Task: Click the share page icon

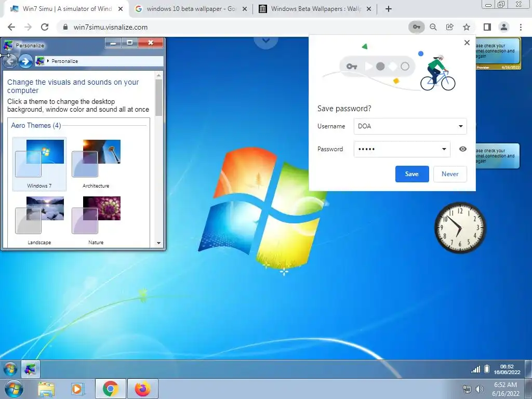Action: click(450, 27)
